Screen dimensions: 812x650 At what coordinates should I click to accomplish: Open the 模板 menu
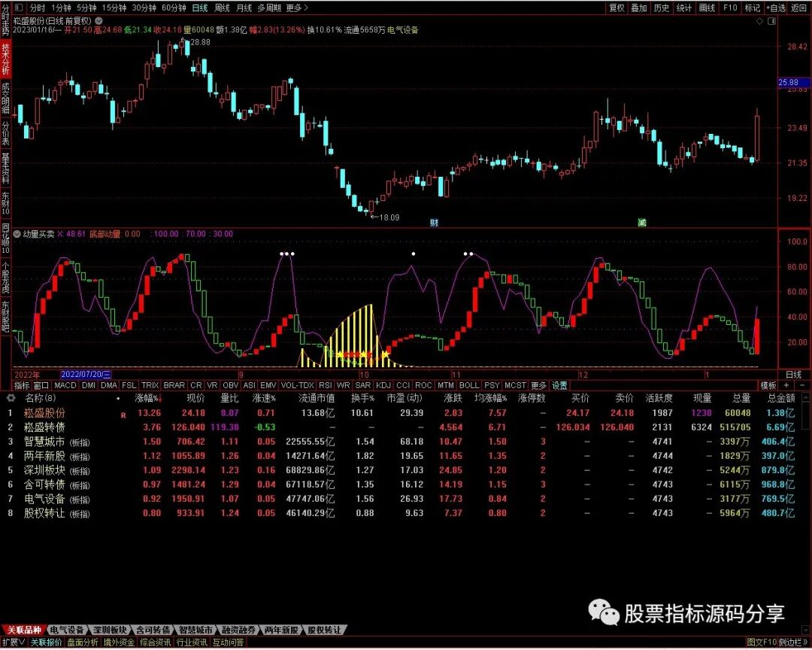[768, 386]
